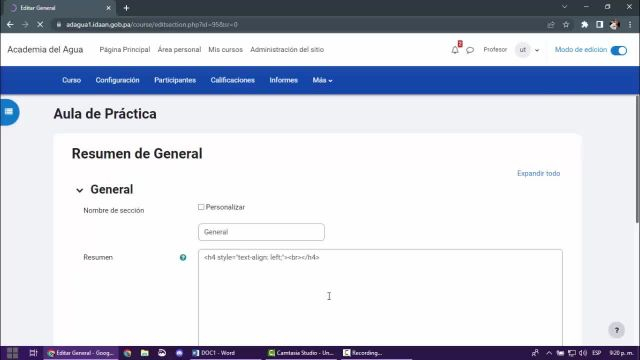Open the Informes tab

(x=283, y=80)
